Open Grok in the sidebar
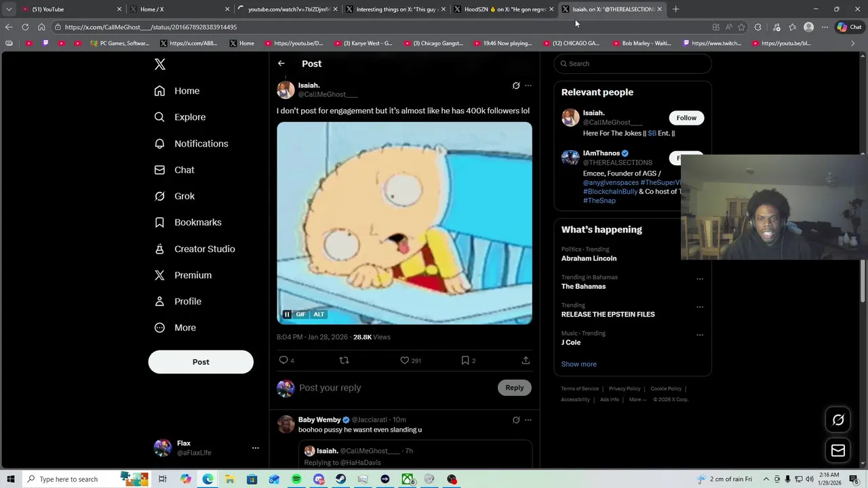 tap(174, 197)
